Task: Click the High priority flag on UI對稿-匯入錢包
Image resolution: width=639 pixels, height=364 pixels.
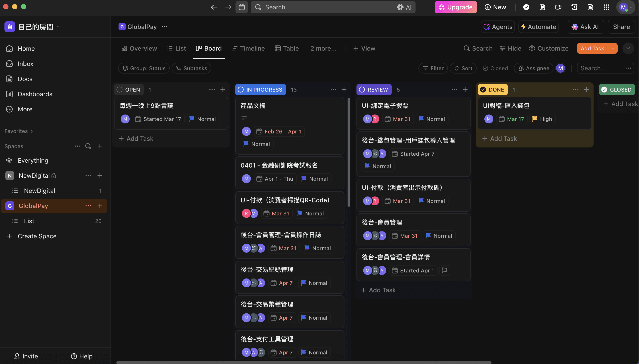Action: pyautogui.click(x=542, y=119)
